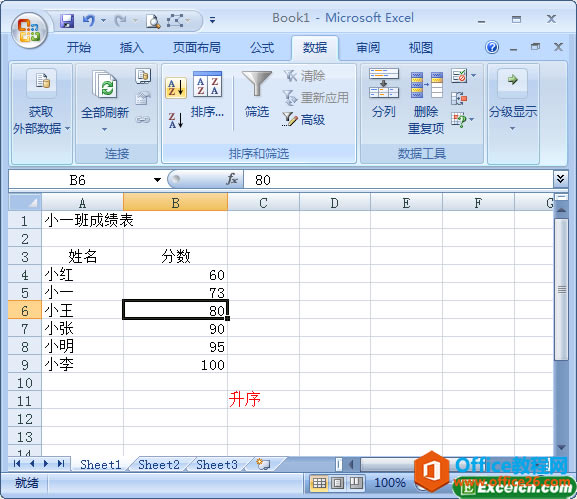Toggle the Filter (筛选) funnel button
Screen dimensions: 577x499
pos(257,95)
